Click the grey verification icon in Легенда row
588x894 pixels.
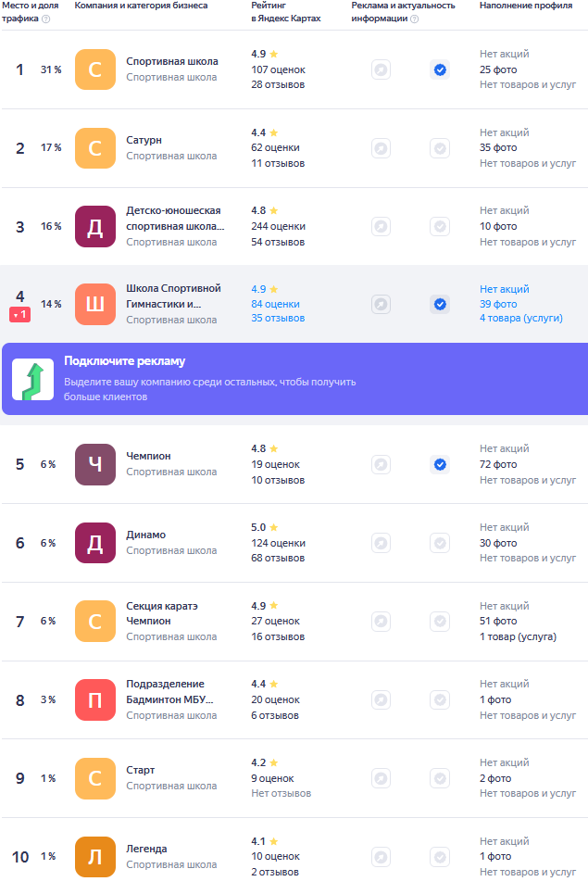click(440, 856)
